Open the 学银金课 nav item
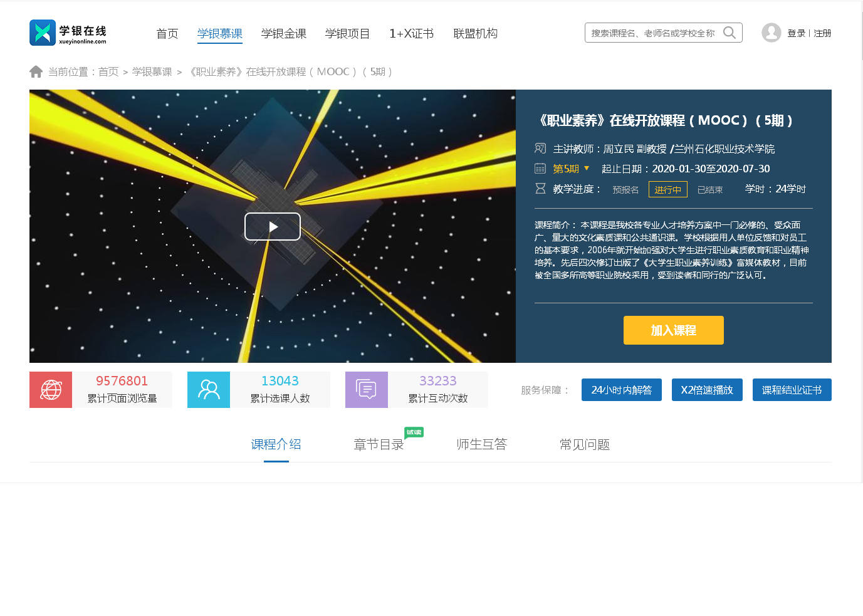Screen dimensions: 863x616 284,33
